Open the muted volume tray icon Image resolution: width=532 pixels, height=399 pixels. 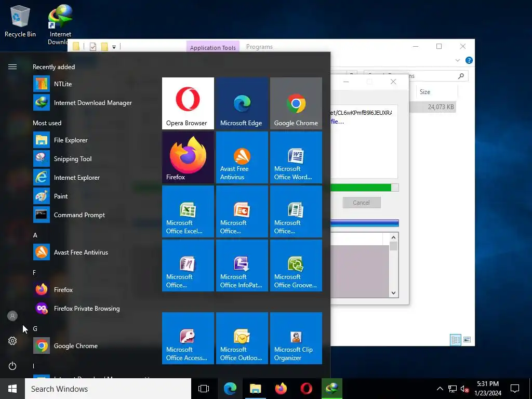click(464, 389)
